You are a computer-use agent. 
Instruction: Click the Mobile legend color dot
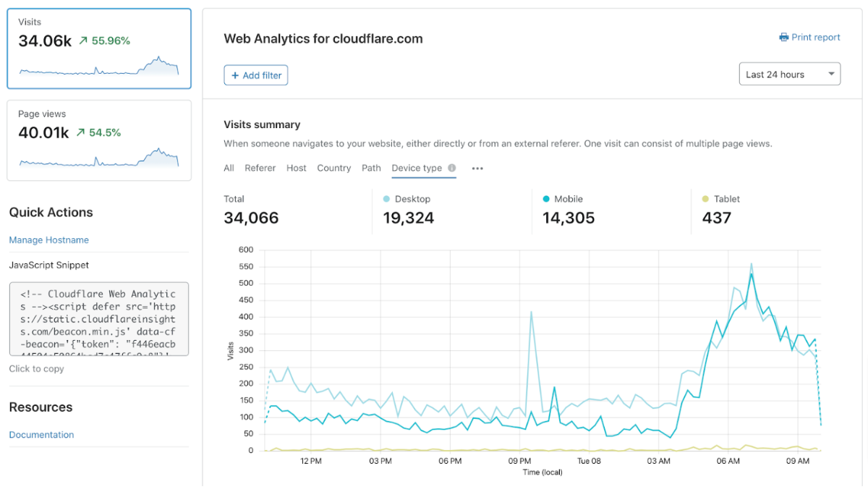click(x=546, y=199)
